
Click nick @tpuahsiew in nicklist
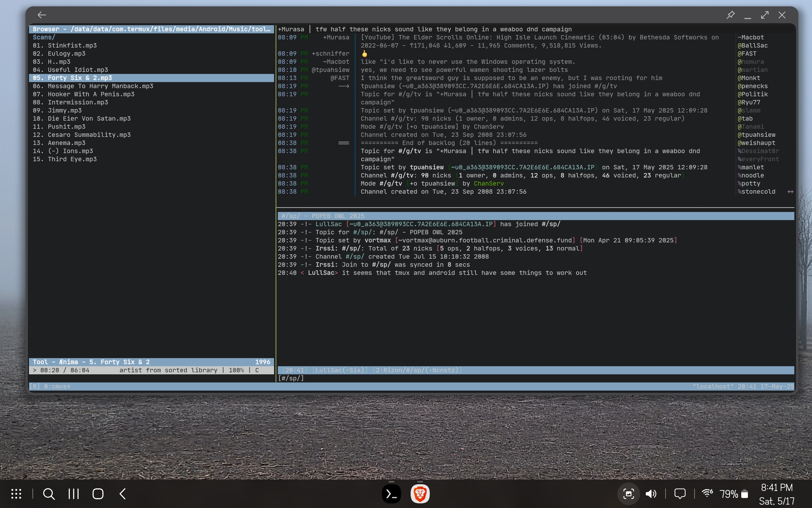click(756, 135)
